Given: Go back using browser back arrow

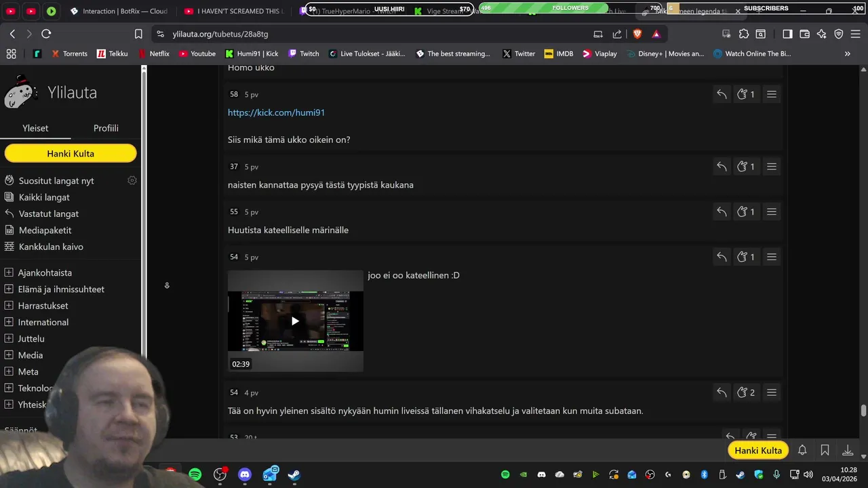Looking at the screenshot, I should click(x=12, y=34).
